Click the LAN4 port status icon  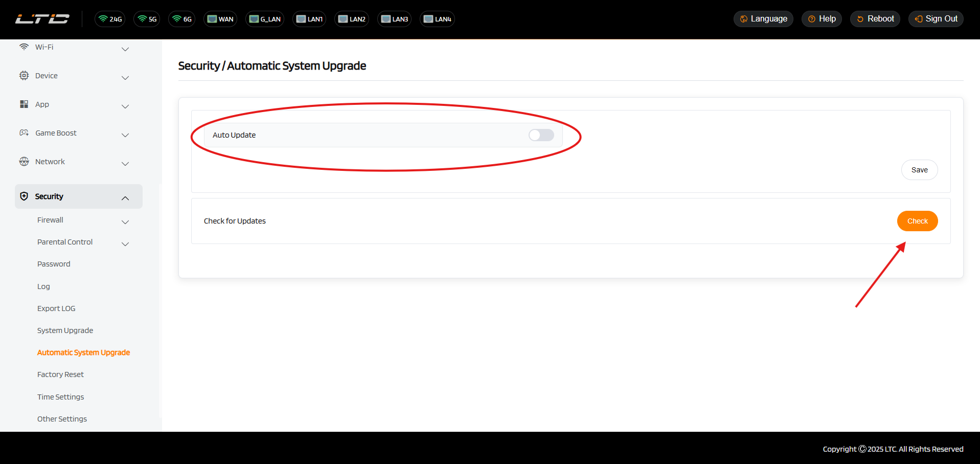[437, 19]
